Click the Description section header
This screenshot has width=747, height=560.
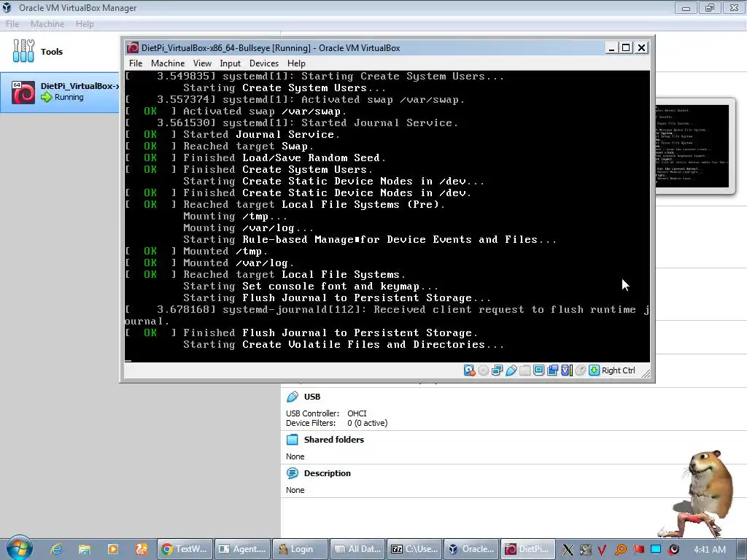328,473
